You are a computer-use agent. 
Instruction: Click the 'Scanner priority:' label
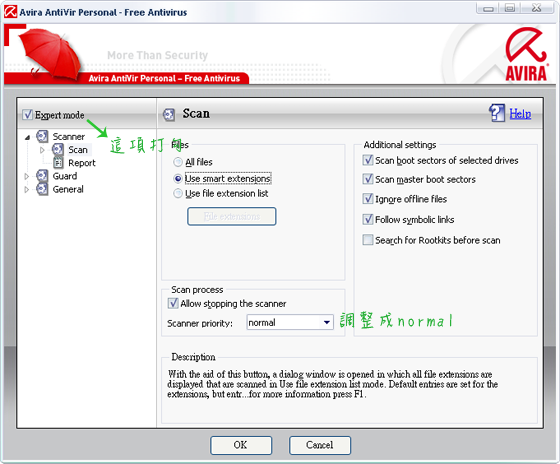[x=200, y=324]
